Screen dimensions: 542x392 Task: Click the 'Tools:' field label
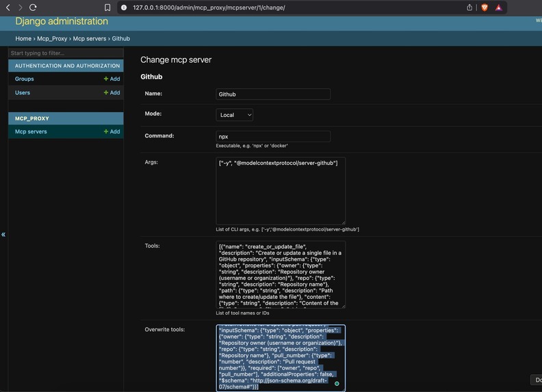[x=152, y=246]
